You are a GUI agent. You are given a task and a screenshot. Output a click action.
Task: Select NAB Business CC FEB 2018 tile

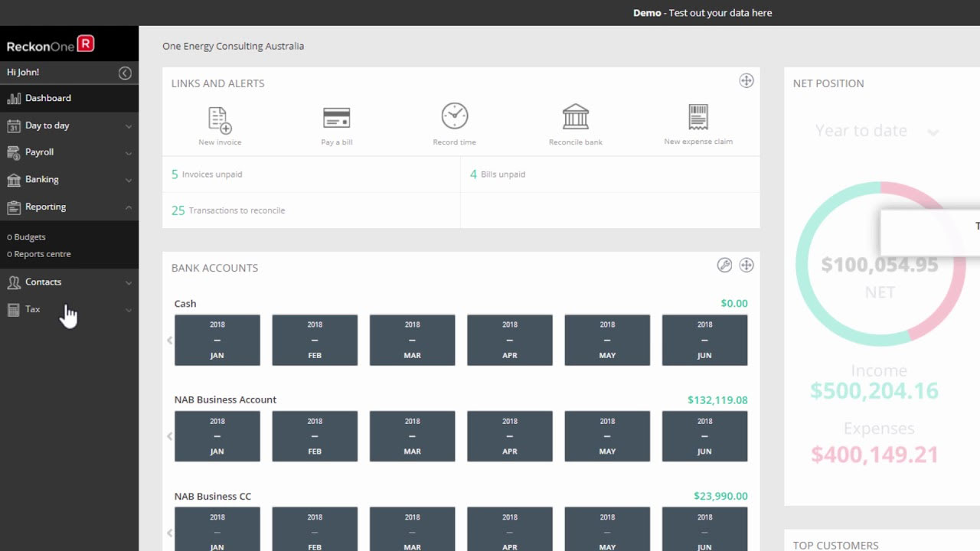click(x=315, y=530)
